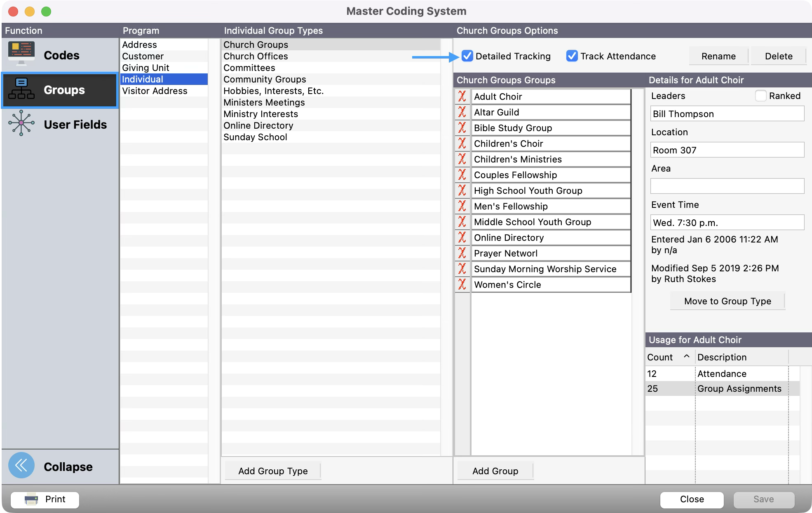Select the Attendance usage row

pos(722,374)
